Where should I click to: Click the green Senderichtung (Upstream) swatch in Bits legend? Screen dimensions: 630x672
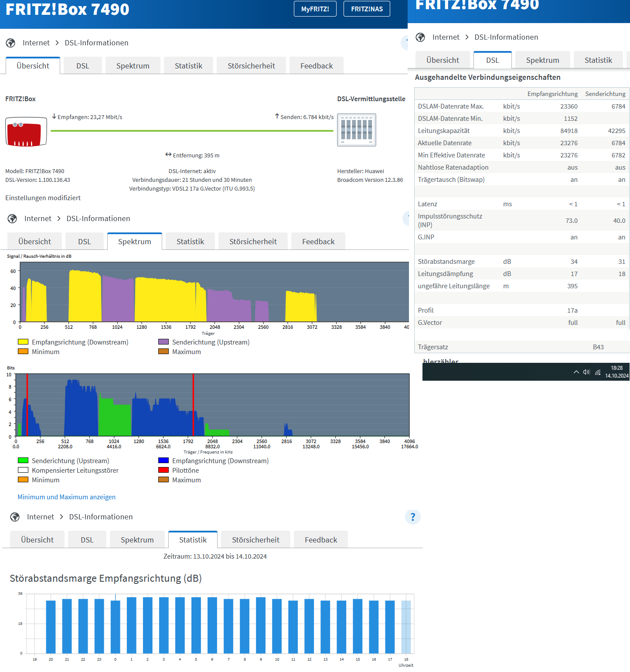click(23, 461)
